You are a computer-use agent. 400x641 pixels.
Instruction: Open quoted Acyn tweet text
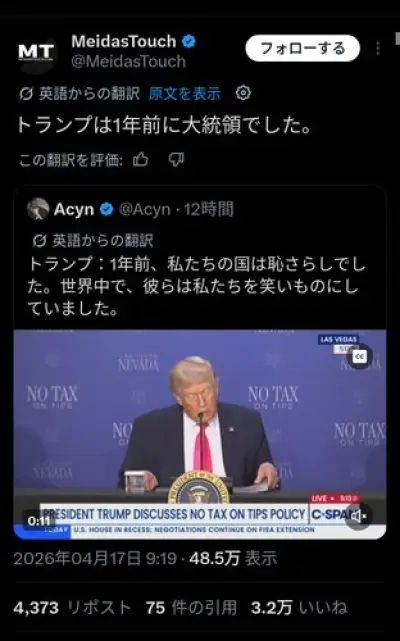pos(197,287)
